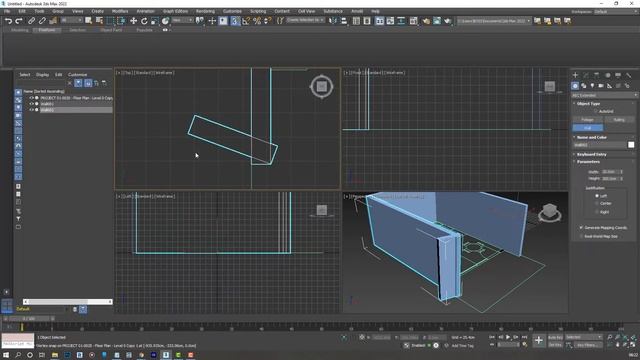The height and width of the screenshot is (360, 640).
Task: Open the Create tab in command panel
Action: click(575, 76)
